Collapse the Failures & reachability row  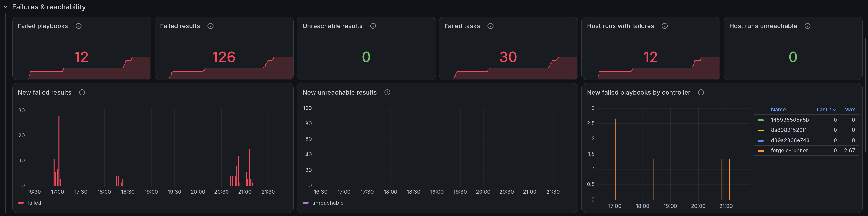click(x=5, y=7)
